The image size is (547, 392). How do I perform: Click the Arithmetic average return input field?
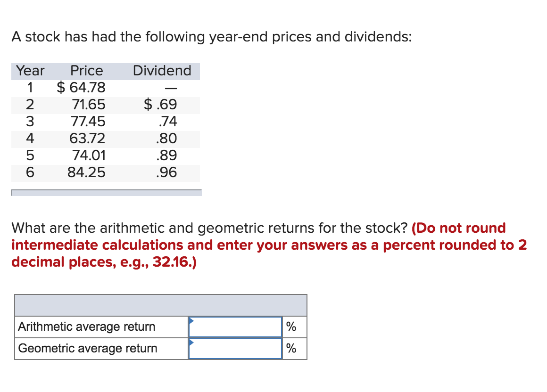coord(235,327)
